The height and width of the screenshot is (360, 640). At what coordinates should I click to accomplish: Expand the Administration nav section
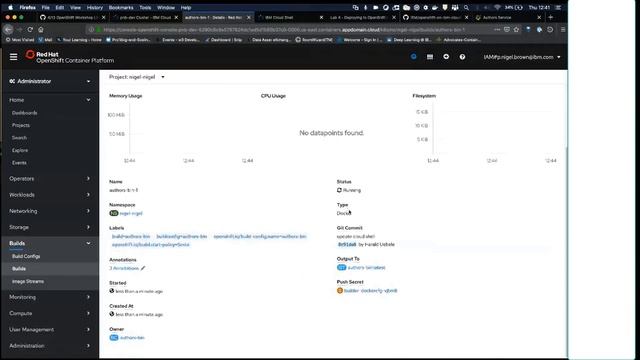click(50, 346)
